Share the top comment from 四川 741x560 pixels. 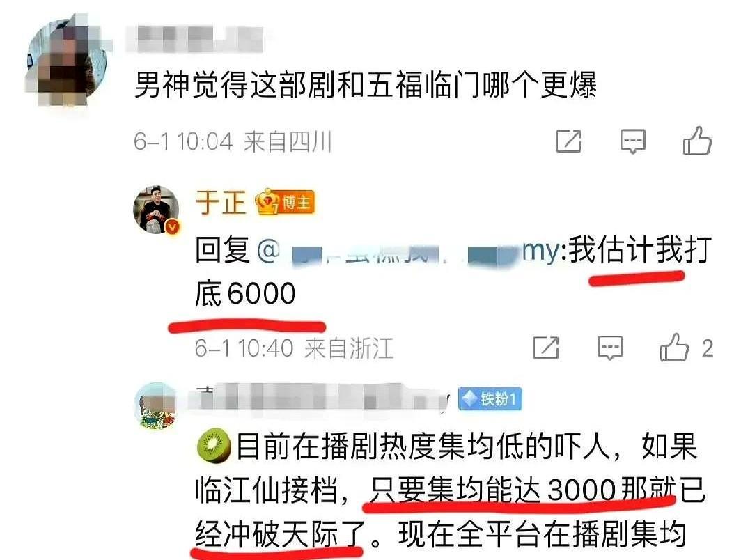click(568, 141)
